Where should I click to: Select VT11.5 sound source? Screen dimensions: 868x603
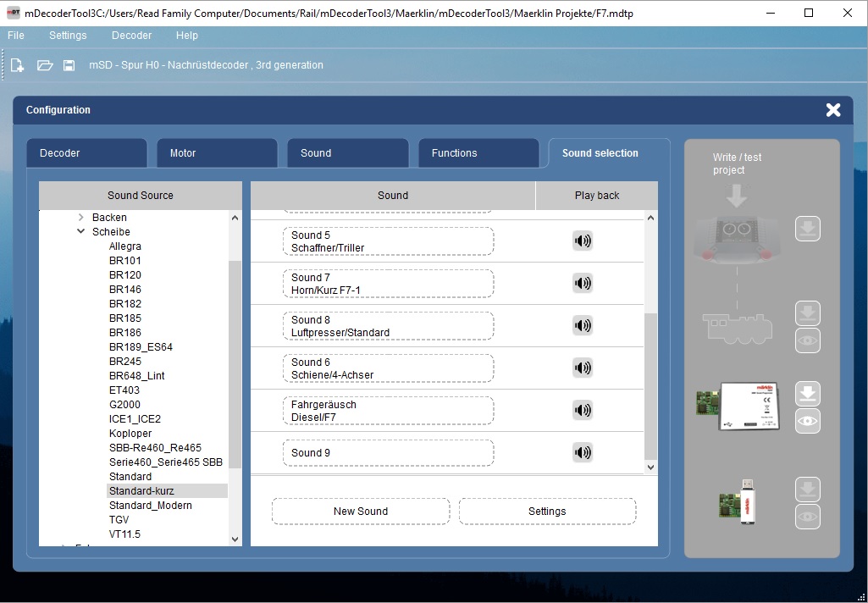pos(124,534)
